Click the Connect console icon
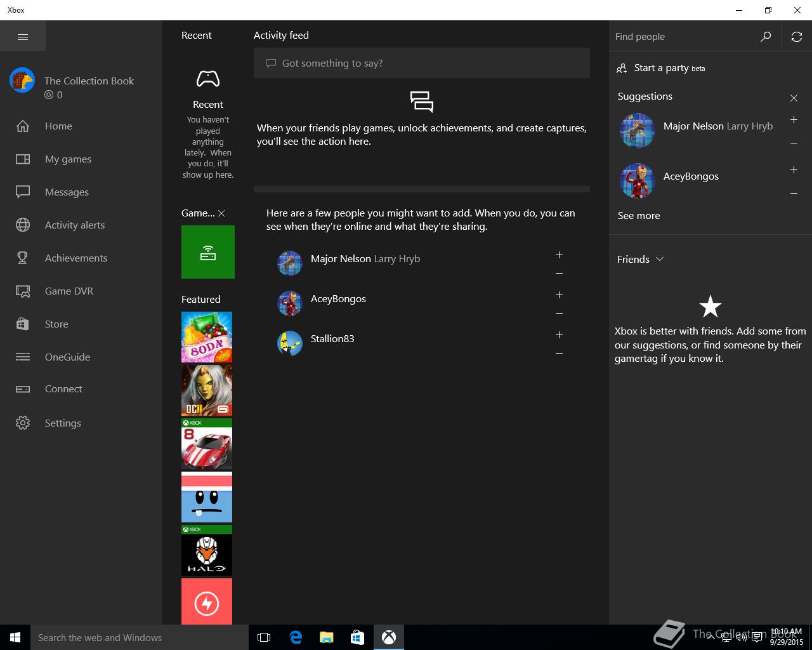 [23, 389]
